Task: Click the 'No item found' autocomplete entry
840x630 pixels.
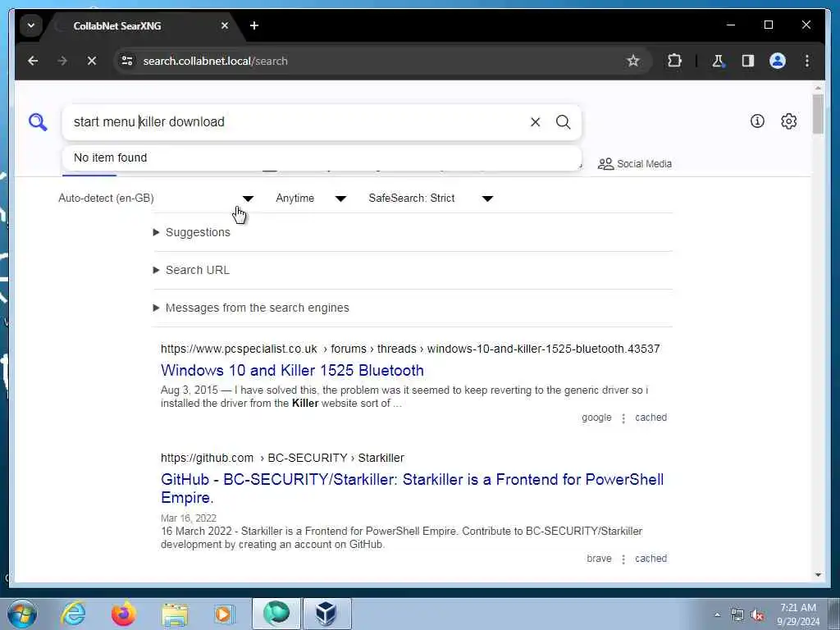Action: 322,157
